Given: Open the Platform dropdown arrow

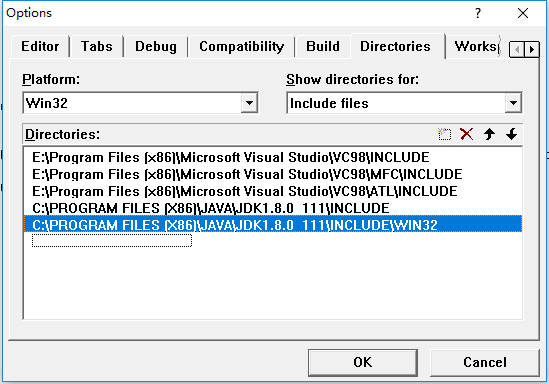Looking at the screenshot, I should [x=249, y=103].
